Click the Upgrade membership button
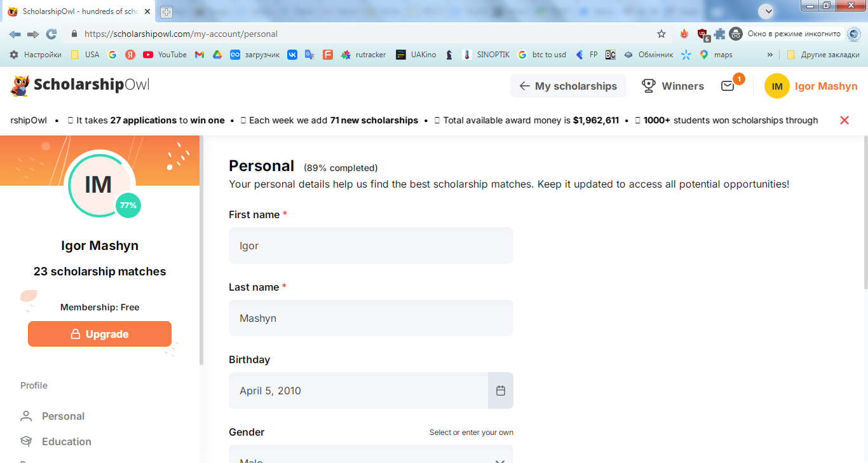868x463 pixels. 100,334
